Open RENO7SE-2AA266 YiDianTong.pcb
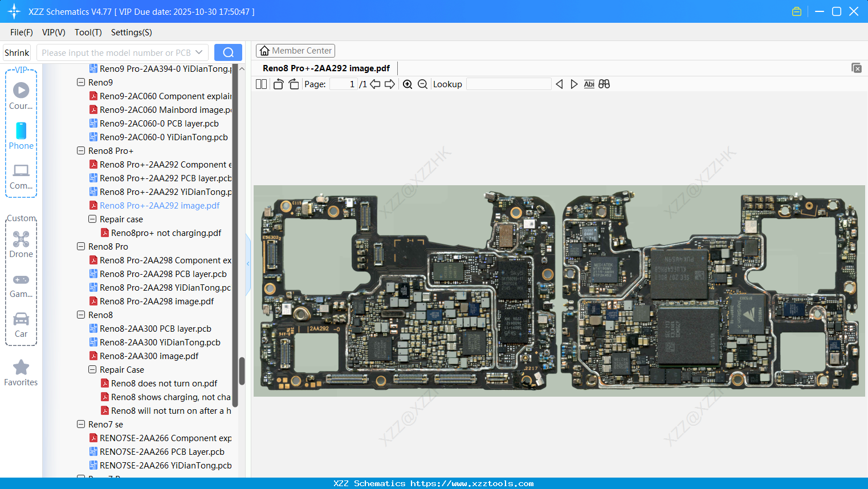 [x=160, y=466]
